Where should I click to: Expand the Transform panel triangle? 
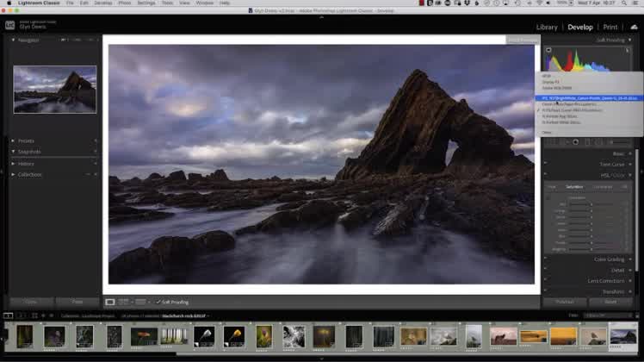point(630,291)
